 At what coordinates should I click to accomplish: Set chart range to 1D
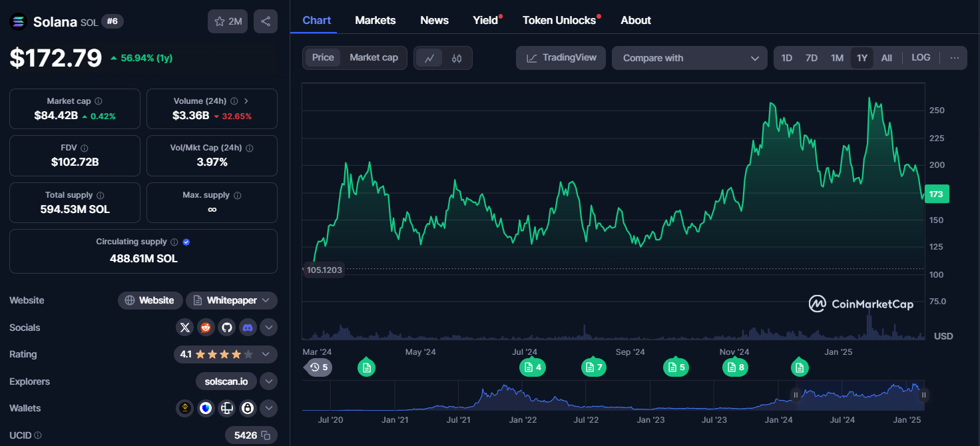786,58
